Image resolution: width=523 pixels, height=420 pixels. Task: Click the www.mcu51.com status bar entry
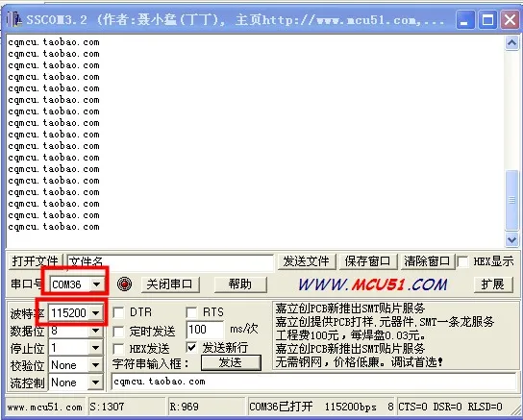(44, 407)
